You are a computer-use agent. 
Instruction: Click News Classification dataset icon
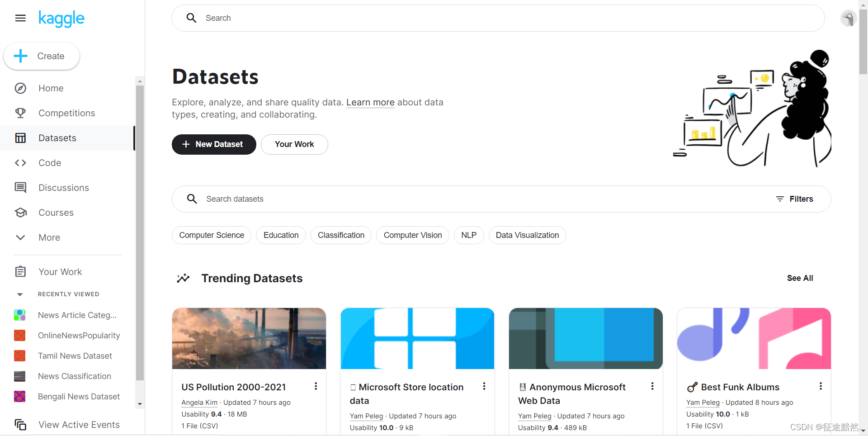[19, 376]
